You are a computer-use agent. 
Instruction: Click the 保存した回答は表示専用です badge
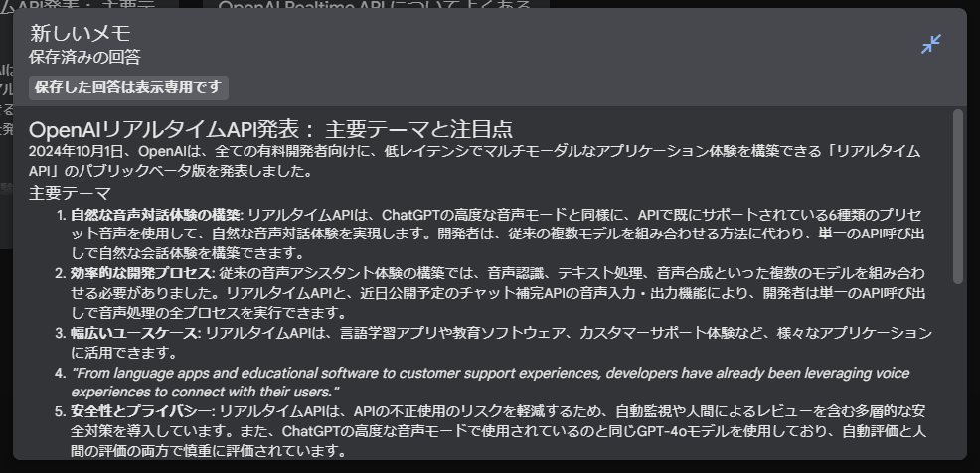pyautogui.click(x=128, y=87)
